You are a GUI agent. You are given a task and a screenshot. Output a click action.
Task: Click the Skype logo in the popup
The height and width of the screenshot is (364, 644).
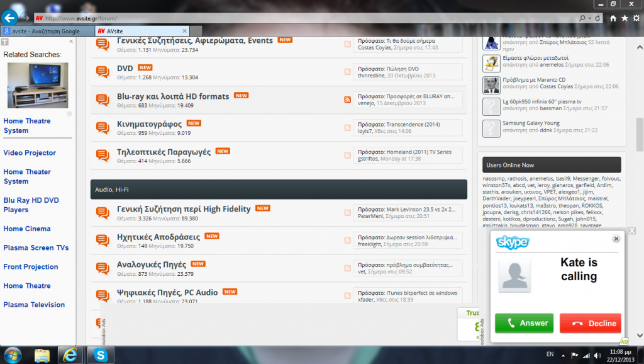(x=513, y=242)
